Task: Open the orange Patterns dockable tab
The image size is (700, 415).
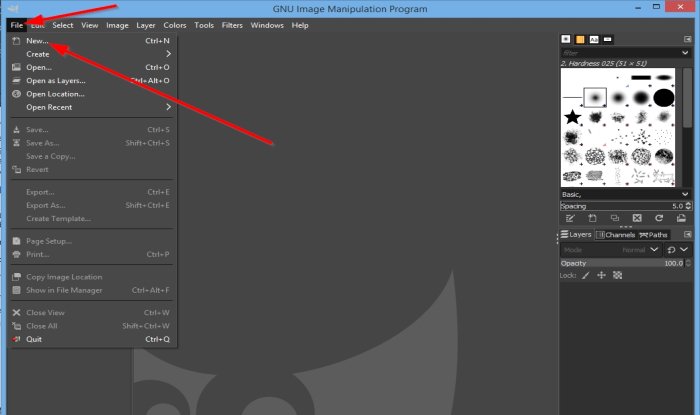Action: click(580, 39)
